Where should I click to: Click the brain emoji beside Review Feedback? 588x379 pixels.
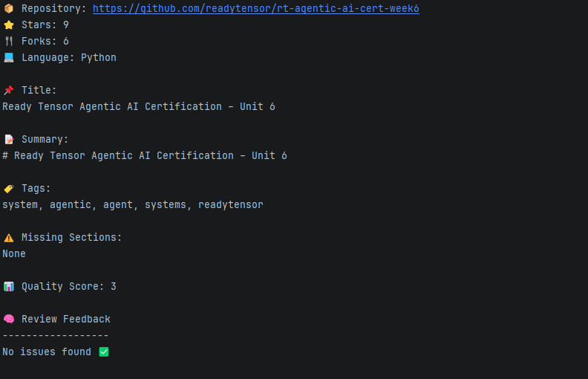[x=9, y=319]
